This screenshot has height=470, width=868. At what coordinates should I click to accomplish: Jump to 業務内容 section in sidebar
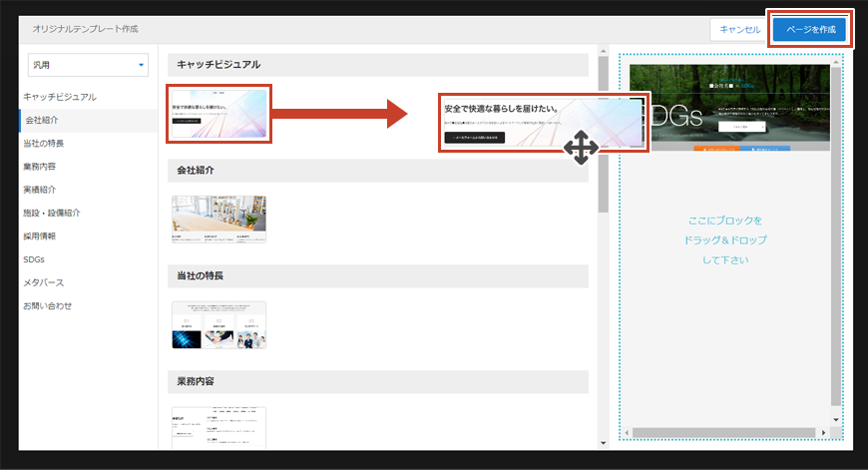click(41, 167)
